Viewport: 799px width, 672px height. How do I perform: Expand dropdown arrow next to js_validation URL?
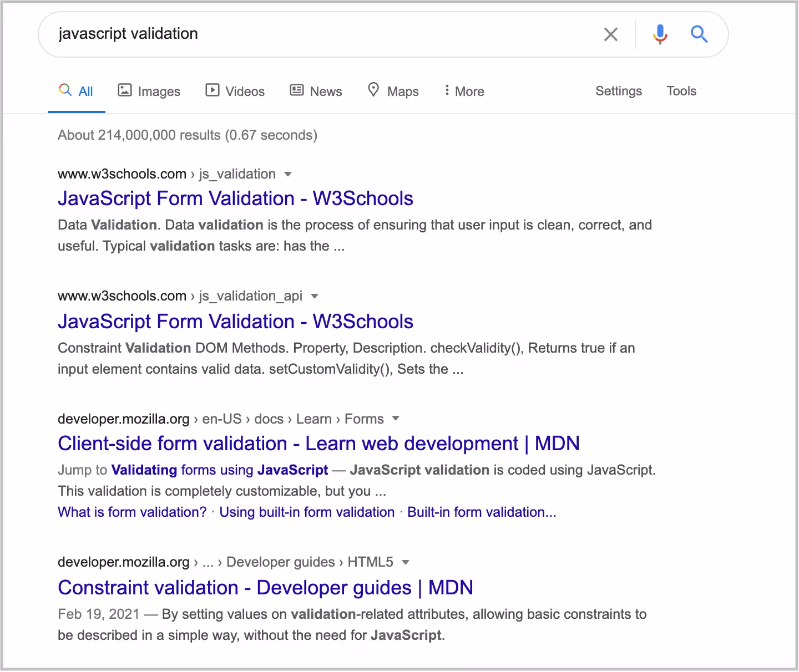point(288,174)
